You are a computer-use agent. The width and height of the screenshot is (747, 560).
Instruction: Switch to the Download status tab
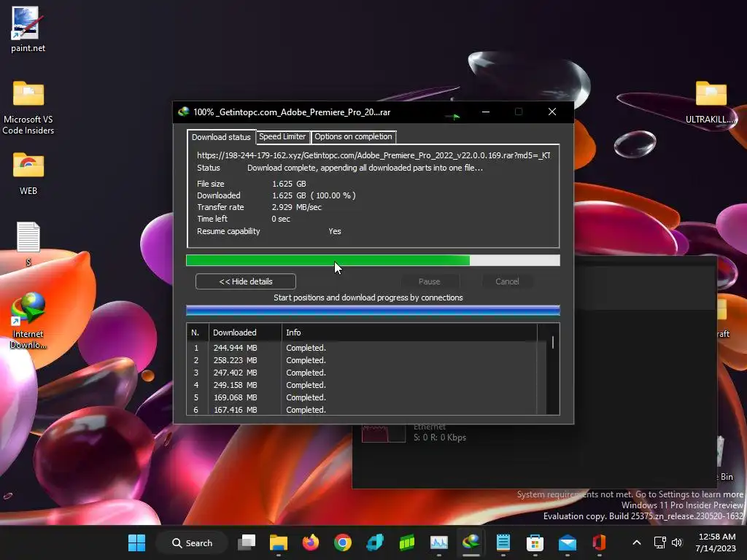[221, 137]
